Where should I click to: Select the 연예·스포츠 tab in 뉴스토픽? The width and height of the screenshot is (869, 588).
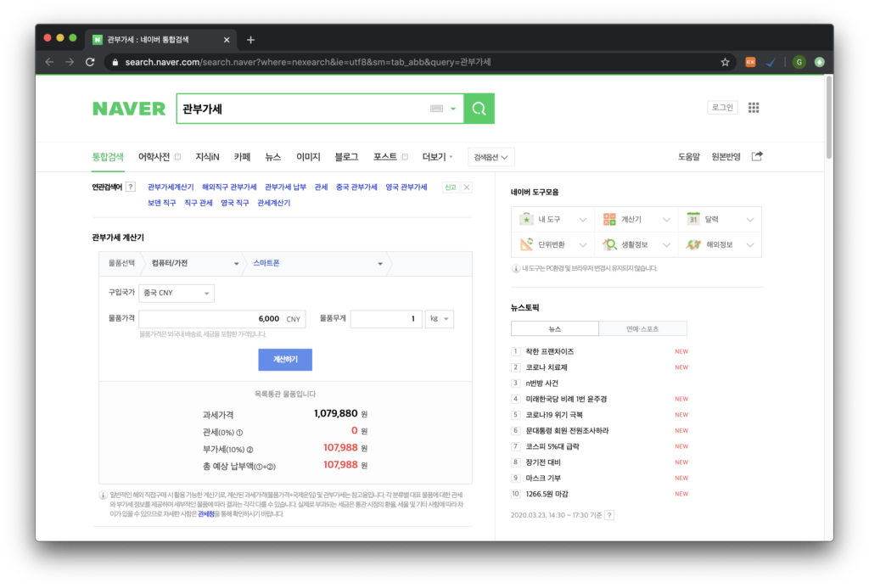643,328
